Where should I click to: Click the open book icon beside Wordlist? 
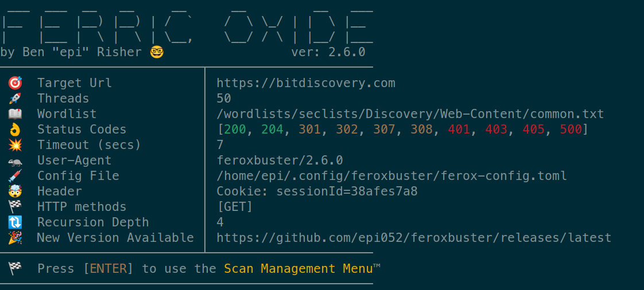coord(15,114)
